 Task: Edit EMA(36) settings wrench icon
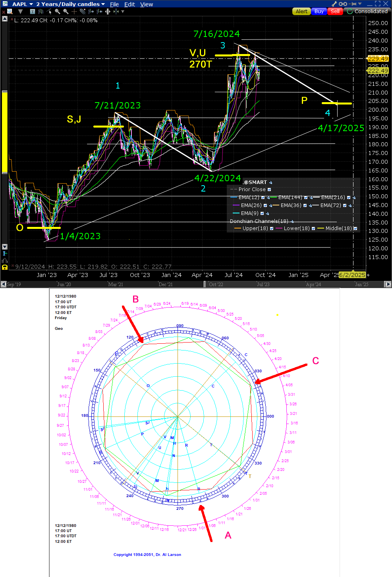tap(310, 205)
